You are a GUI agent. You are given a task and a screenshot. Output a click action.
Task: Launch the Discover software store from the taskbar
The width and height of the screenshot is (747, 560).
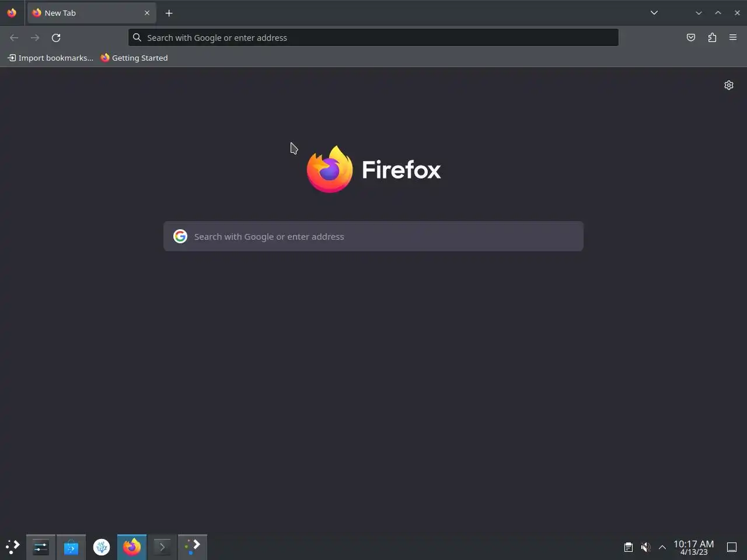(x=71, y=547)
